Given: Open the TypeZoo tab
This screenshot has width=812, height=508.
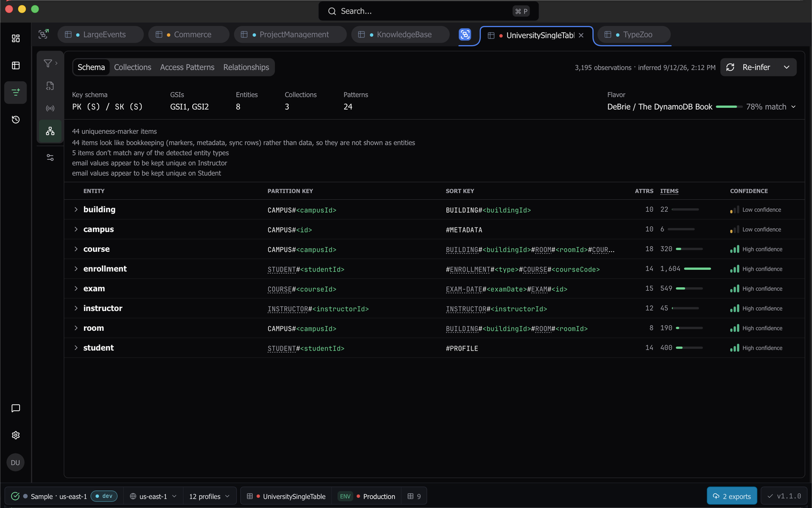Looking at the screenshot, I should click(x=634, y=34).
